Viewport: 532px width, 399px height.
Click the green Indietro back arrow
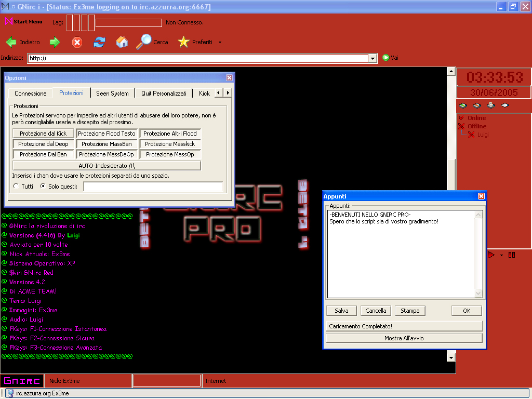pos(11,42)
